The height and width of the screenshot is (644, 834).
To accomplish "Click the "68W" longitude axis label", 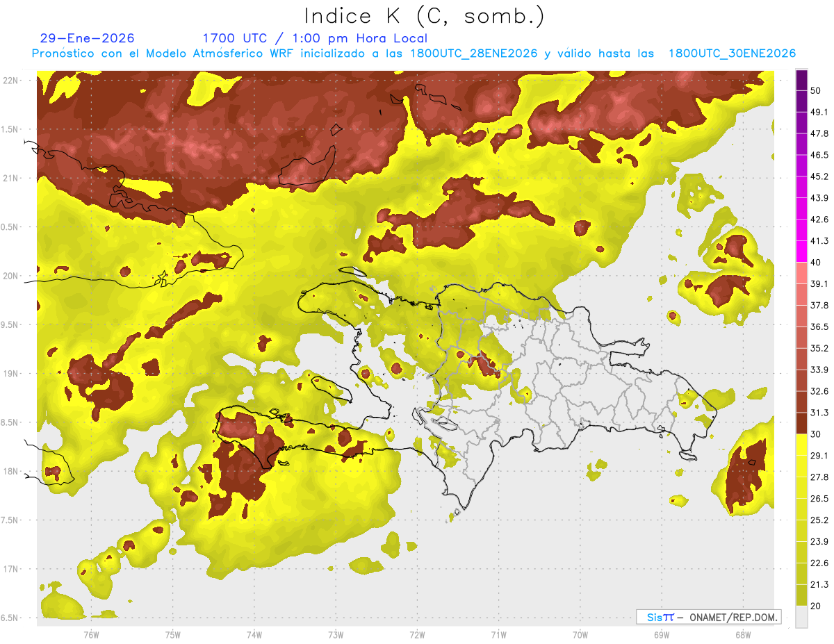I will pos(742,635).
